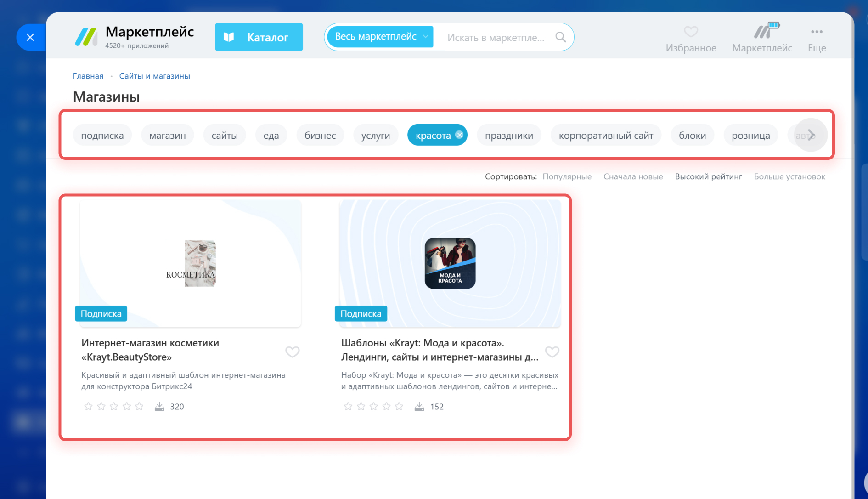The image size is (868, 499).
Task: Click installs icon next to 320
Action: point(159,407)
